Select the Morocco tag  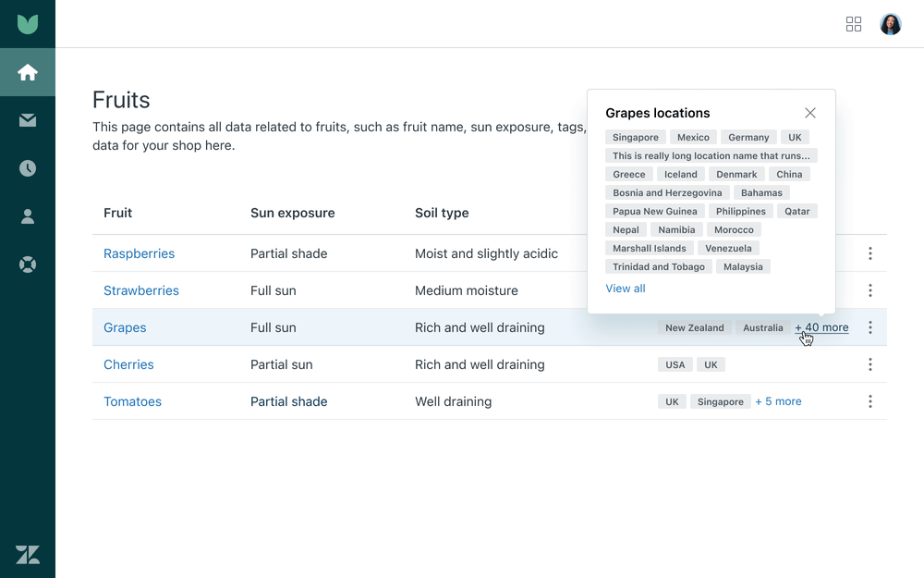734,230
